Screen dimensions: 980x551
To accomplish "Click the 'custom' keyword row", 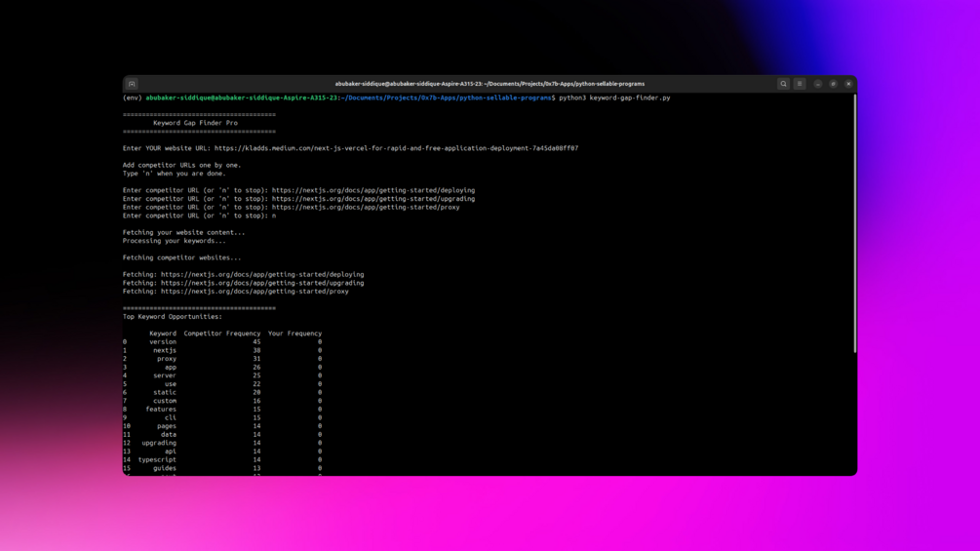I will point(222,401).
